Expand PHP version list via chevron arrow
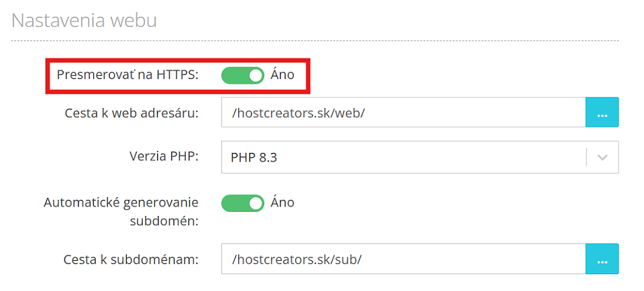644x291 pixels. click(602, 158)
